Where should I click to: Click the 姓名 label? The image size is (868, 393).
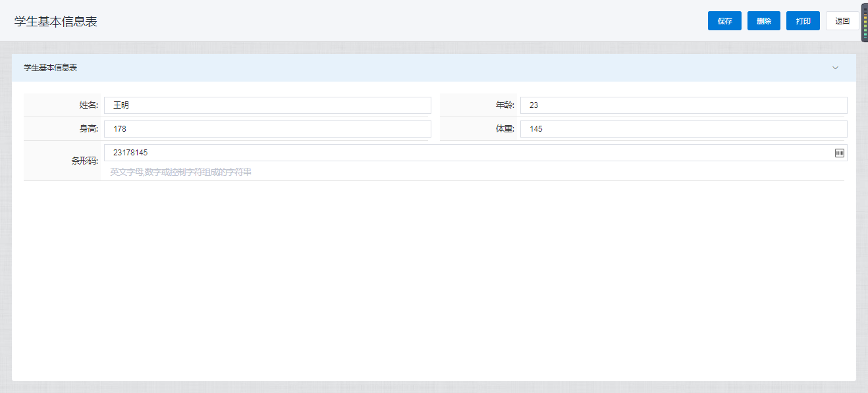89,105
